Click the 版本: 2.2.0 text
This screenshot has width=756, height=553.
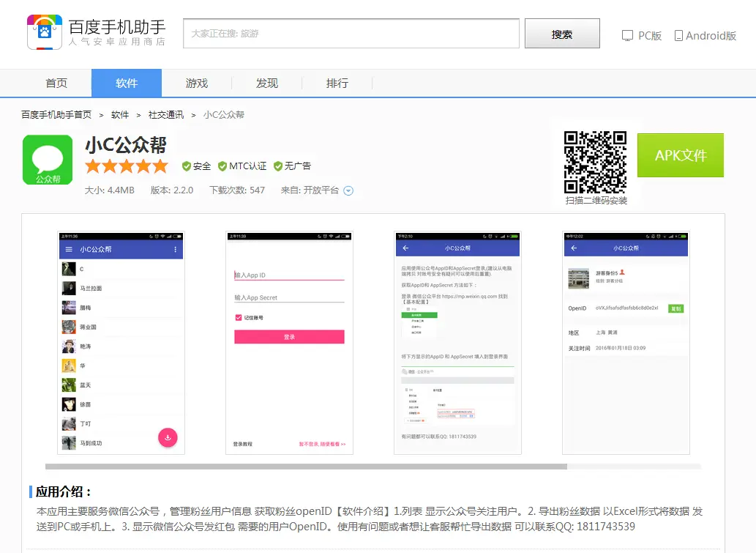(x=172, y=190)
